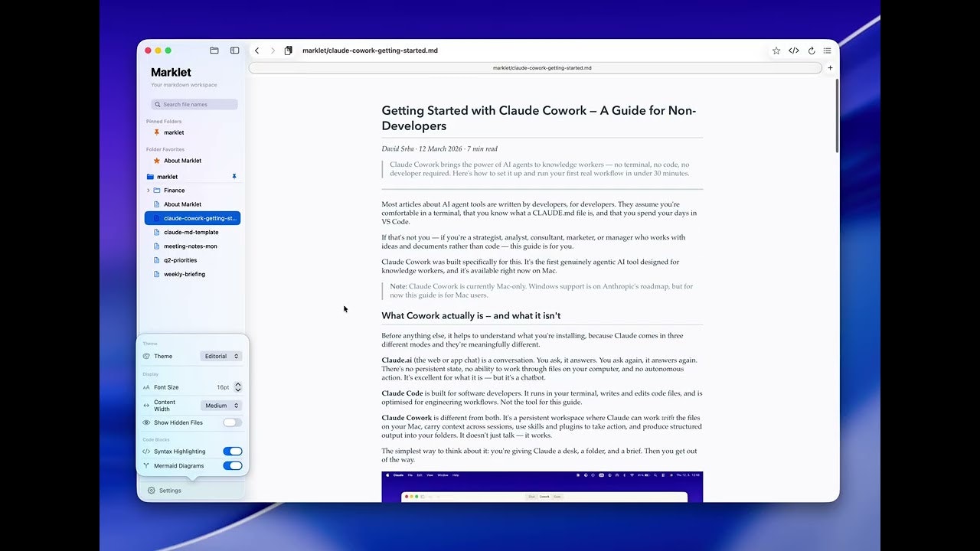
Task: Go back with the left arrow
Action: [256, 51]
